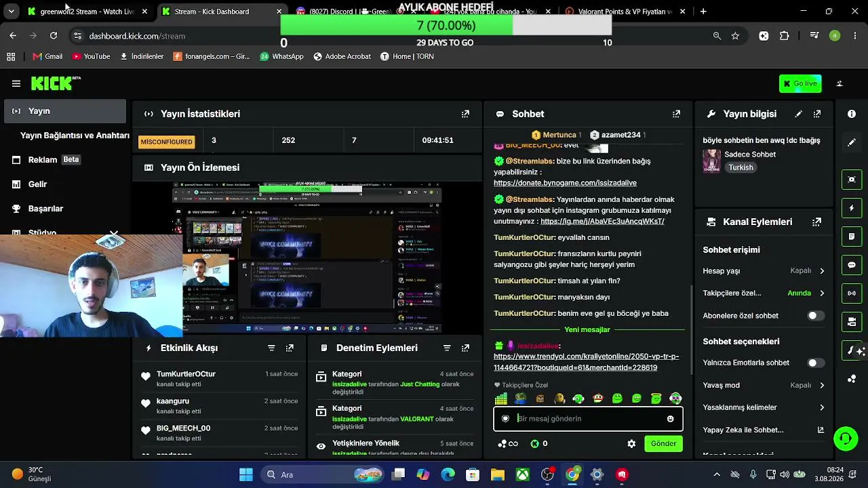Edit stream info with pencil icon in Yayın bilgisi

click(799, 114)
